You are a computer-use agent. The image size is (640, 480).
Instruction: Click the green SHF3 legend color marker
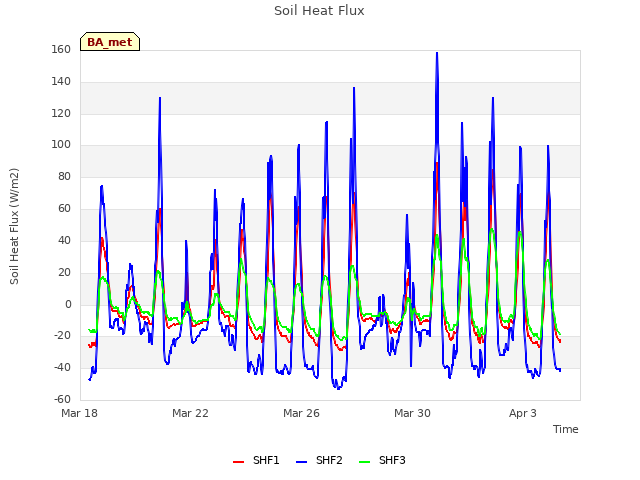coord(364,462)
